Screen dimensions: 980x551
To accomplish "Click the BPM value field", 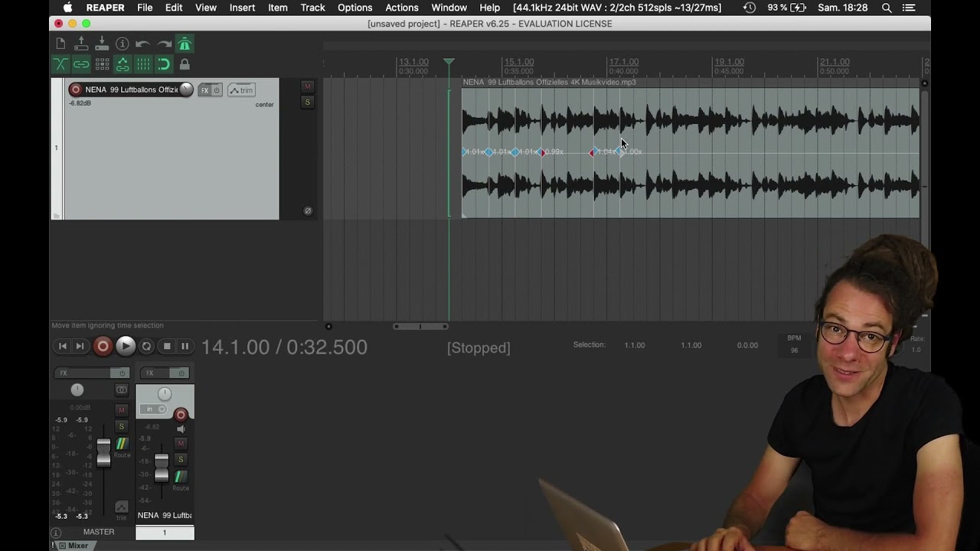I will pos(794,350).
